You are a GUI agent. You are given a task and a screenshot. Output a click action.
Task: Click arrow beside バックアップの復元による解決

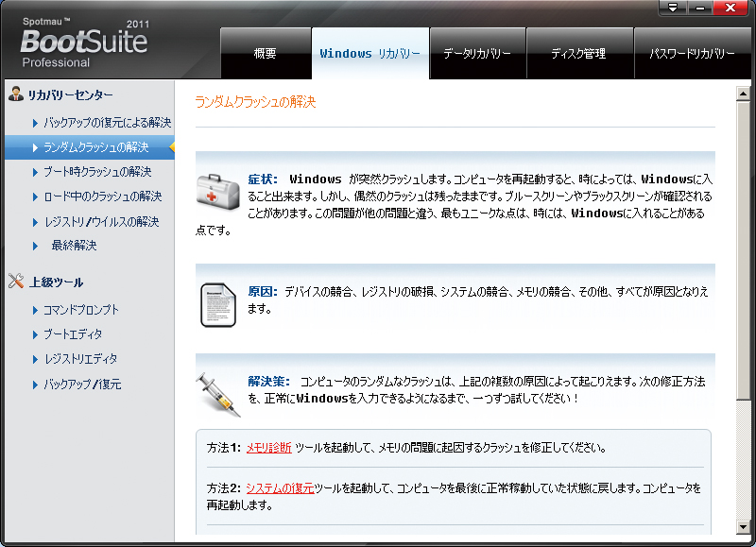(x=35, y=123)
